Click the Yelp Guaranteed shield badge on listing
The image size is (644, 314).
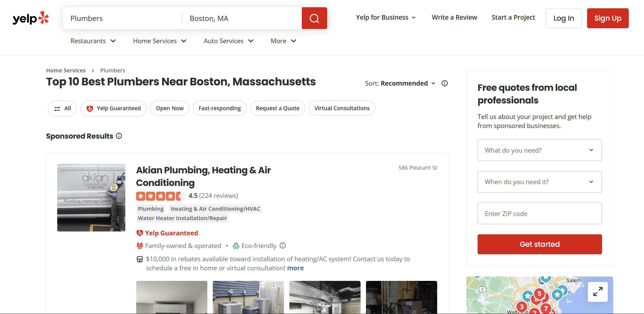pyautogui.click(x=140, y=233)
